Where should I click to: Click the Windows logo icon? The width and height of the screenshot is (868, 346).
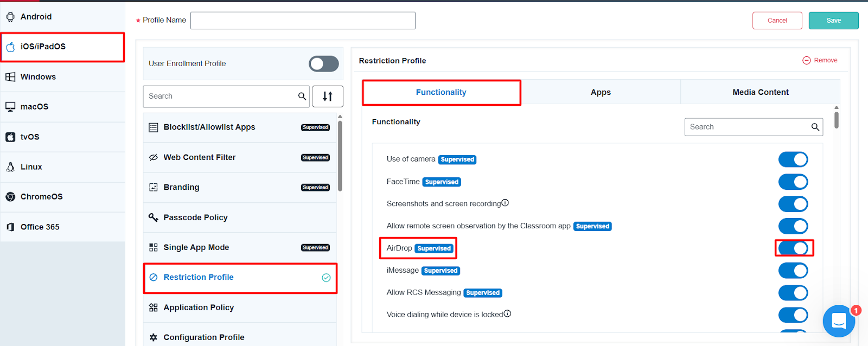click(x=10, y=77)
